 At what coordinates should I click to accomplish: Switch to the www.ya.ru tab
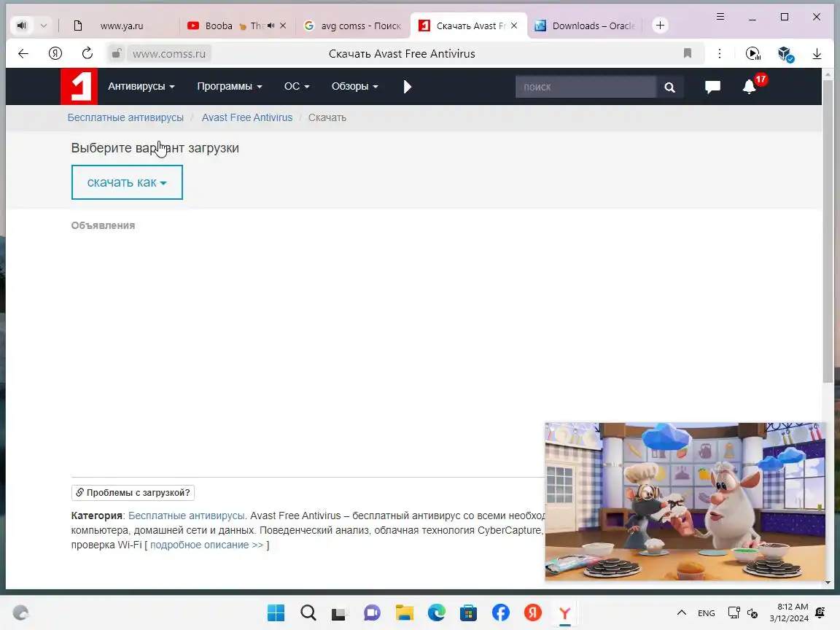point(121,26)
